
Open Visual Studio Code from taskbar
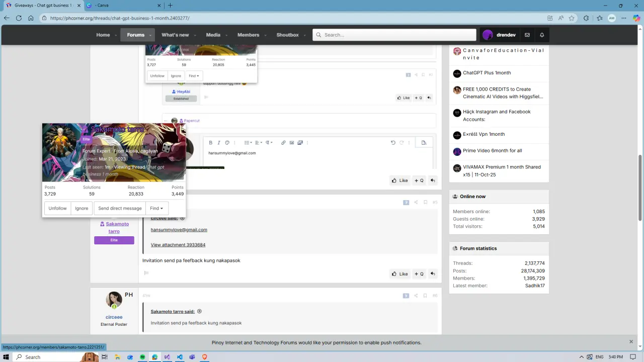coord(180,357)
